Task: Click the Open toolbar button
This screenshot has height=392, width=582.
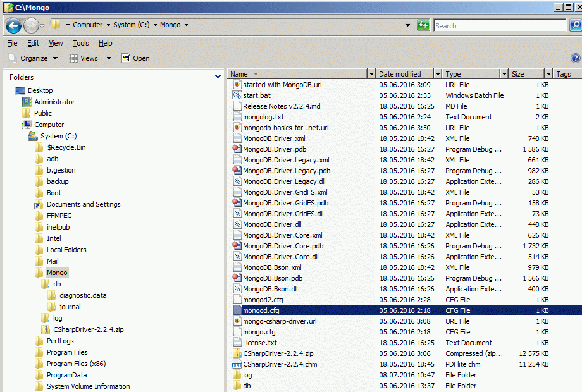Action: click(x=136, y=58)
